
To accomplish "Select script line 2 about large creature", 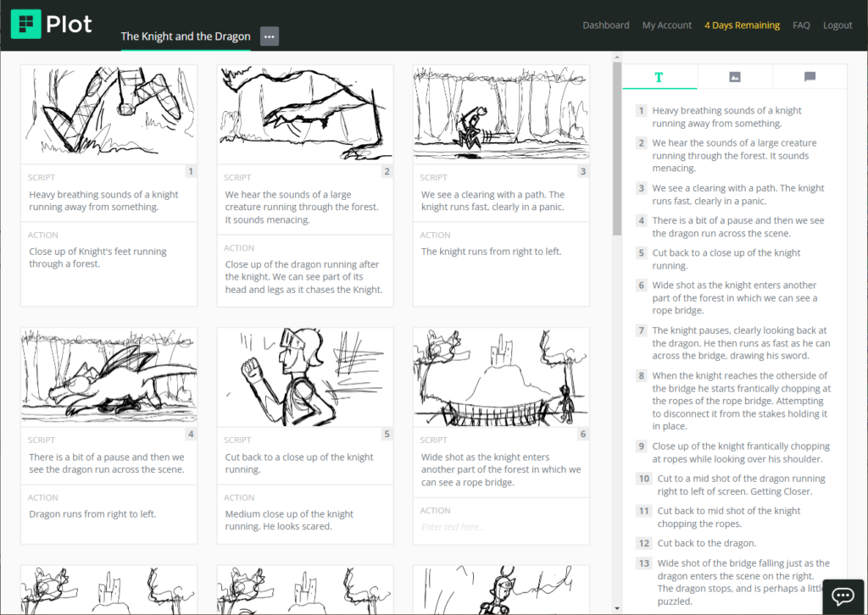I will (x=735, y=155).
